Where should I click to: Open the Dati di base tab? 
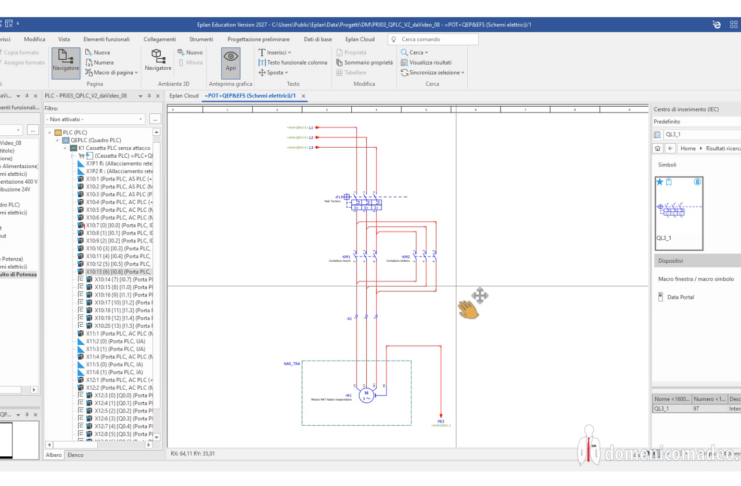click(x=318, y=39)
